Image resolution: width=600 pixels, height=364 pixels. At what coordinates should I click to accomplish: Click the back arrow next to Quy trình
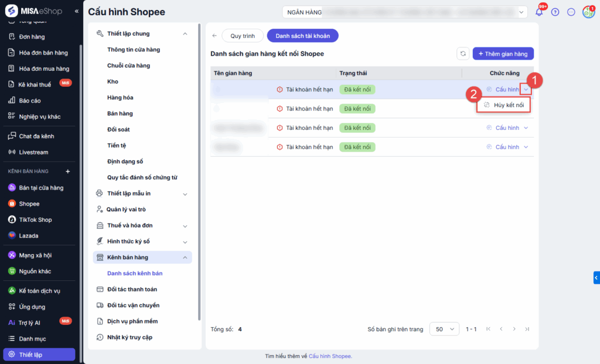point(214,36)
